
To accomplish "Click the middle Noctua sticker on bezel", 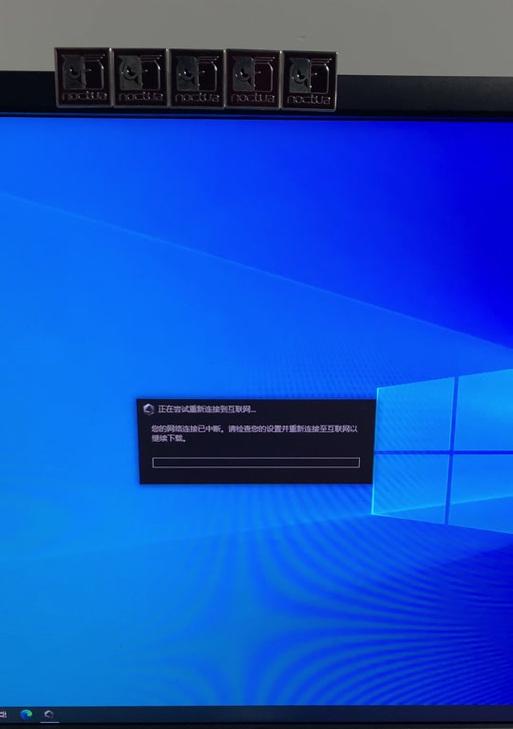I will click(196, 79).
